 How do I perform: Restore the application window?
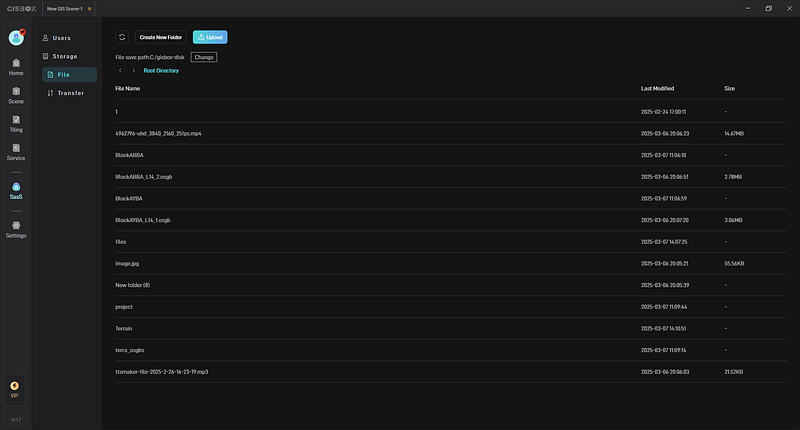point(768,9)
